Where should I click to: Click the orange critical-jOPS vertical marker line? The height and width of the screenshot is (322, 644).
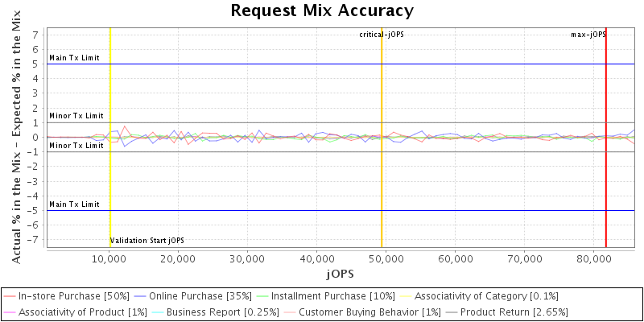[x=382, y=177]
